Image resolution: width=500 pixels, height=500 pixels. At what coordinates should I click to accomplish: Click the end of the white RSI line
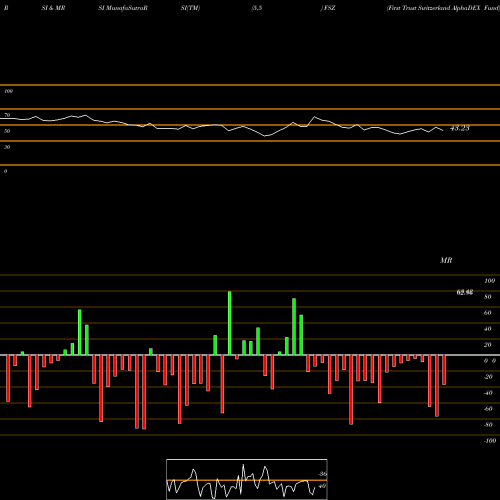[x=443, y=130]
